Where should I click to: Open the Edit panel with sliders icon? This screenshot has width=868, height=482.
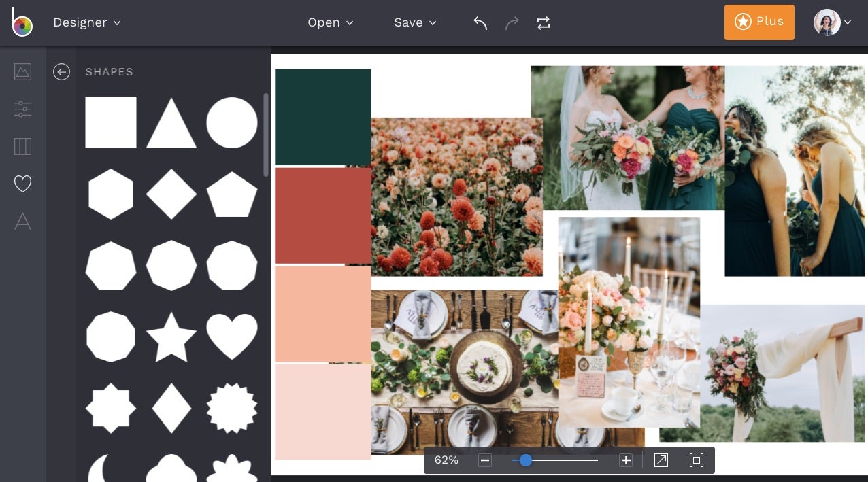coord(22,109)
